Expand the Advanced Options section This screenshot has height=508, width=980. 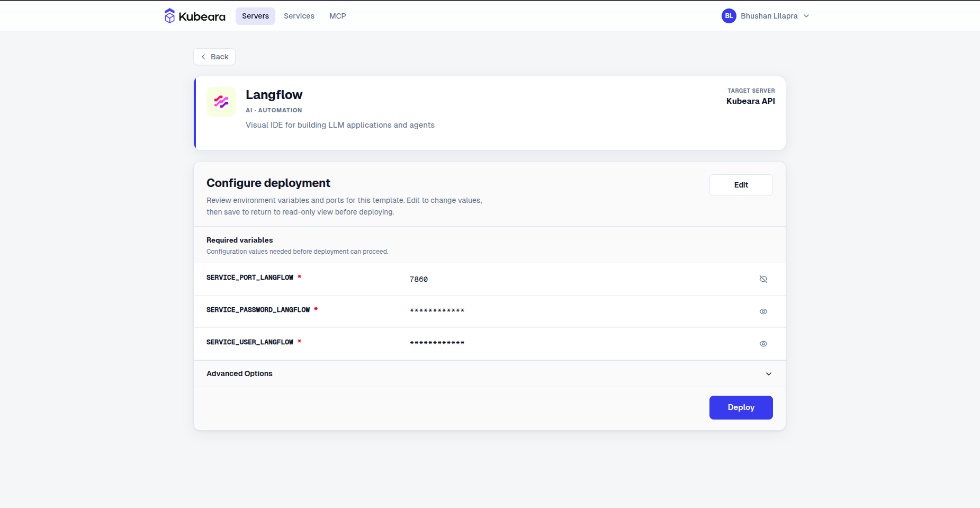coord(490,373)
